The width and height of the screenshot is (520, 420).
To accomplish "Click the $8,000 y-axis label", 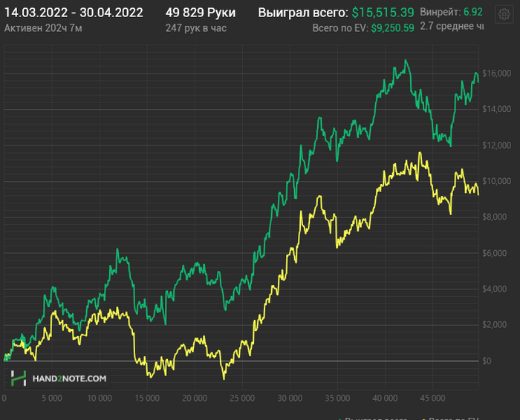I will point(496,217).
